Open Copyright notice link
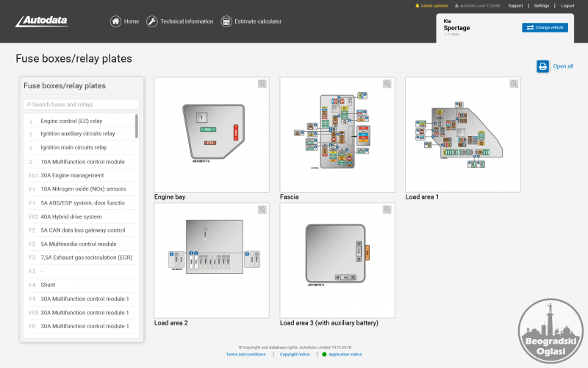The image size is (588, 368). pos(295,354)
